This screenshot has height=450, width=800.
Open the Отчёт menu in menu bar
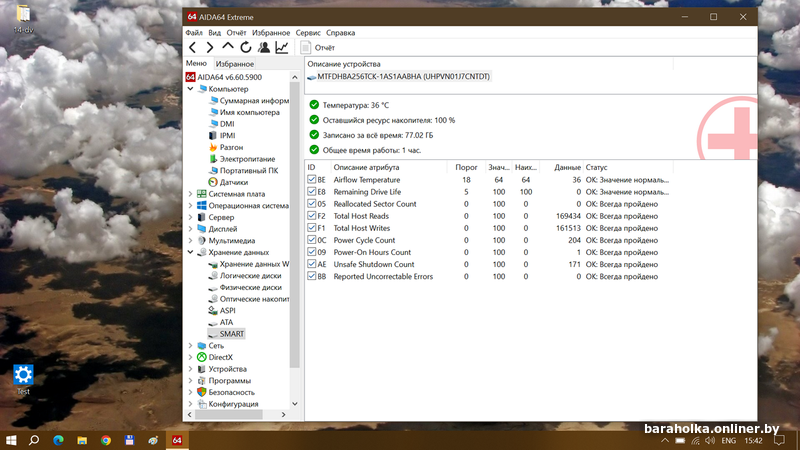[236, 33]
